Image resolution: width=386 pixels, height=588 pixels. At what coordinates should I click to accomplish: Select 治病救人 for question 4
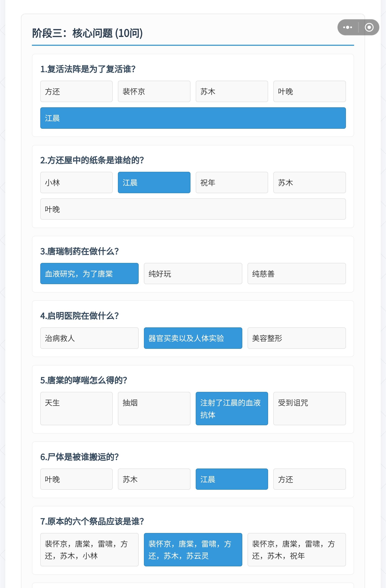(x=89, y=338)
